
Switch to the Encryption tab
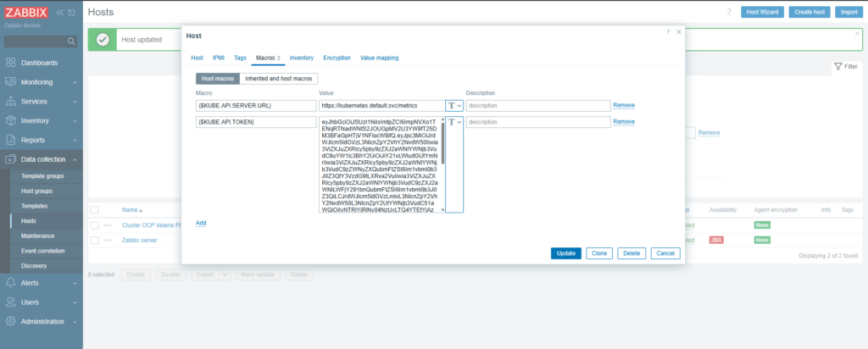(337, 58)
